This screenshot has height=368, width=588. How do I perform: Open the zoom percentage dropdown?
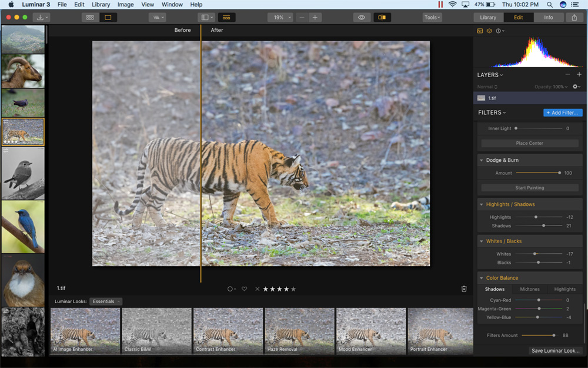[280, 17]
